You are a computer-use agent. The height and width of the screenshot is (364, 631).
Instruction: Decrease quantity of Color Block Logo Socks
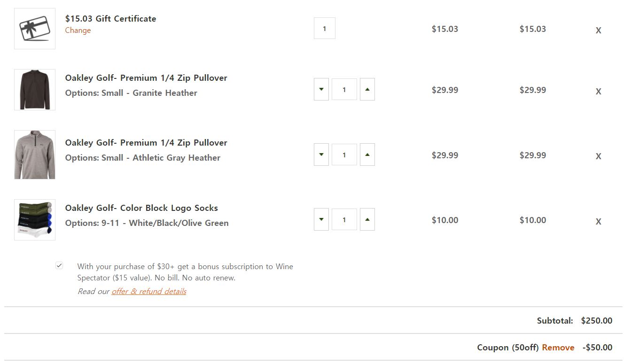pyautogui.click(x=321, y=219)
